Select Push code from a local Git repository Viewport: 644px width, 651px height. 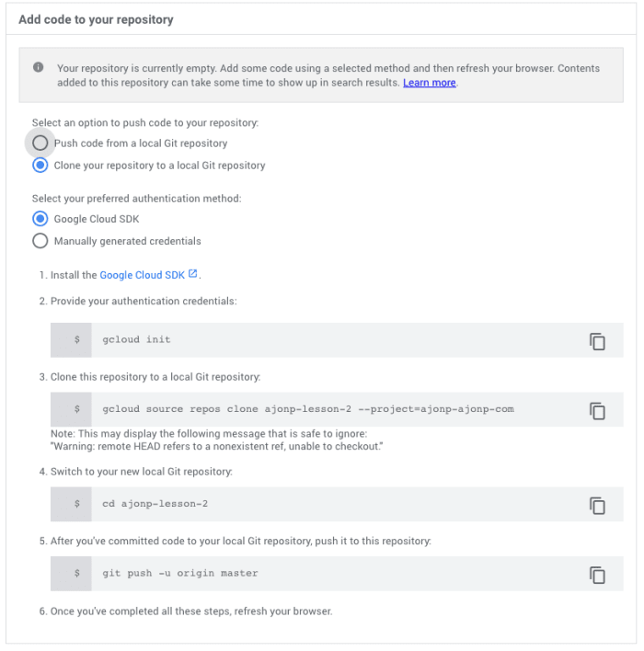[40, 143]
